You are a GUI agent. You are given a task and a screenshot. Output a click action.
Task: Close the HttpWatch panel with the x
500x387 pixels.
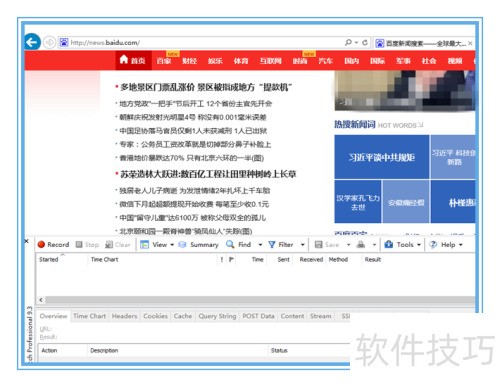[x=27, y=241]
